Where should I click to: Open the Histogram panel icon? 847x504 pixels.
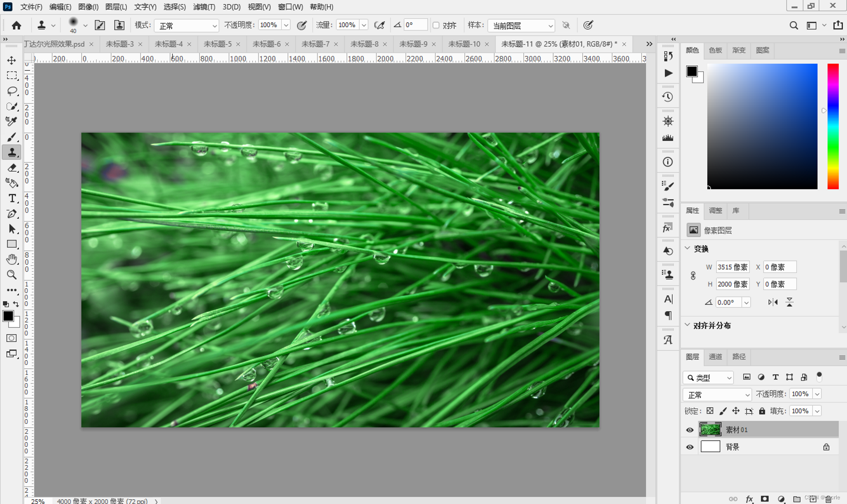(x=668, y=138)
